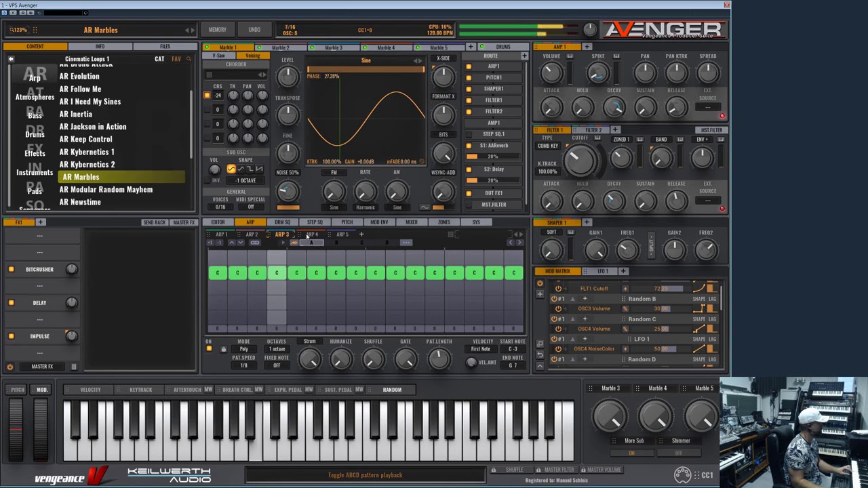Screen dimensions: 868x488
Task: Switch to the DRUMS tab
Action: 503,47
